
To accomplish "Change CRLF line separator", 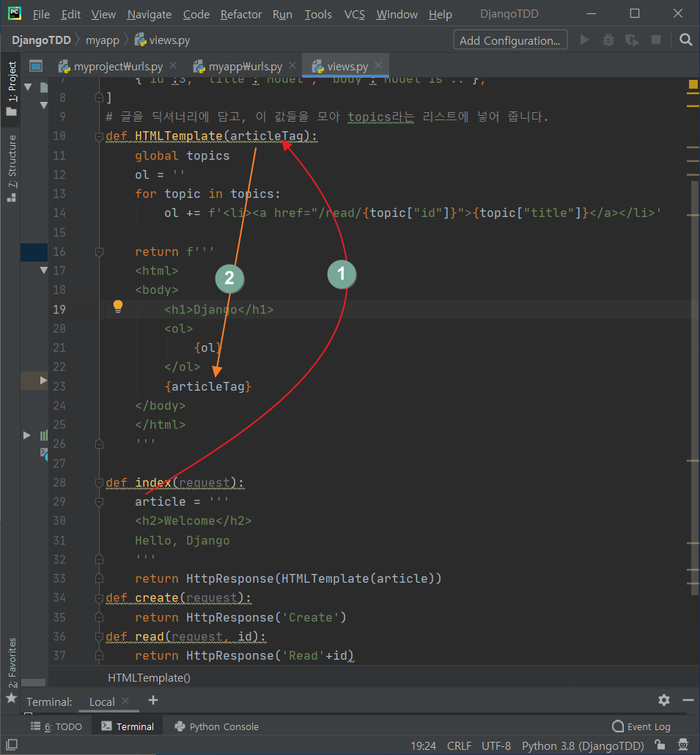I will pyautogui.click(x=460, y=745).
